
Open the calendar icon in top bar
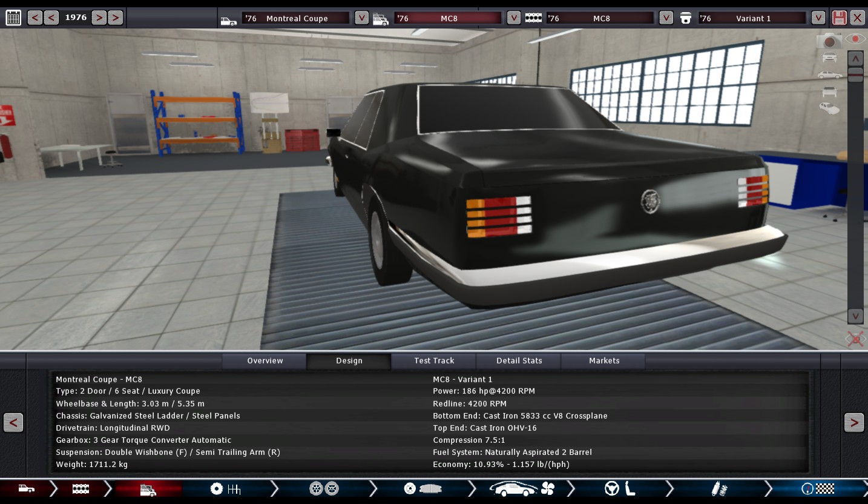pyautogui.click(x=13, y=18)
